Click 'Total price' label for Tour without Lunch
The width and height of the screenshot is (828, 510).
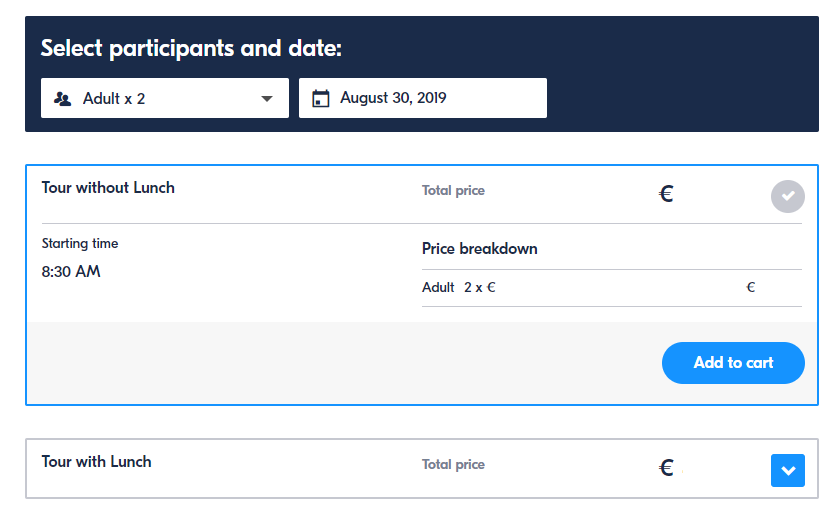pyautogui.click(x=453, y=191)
